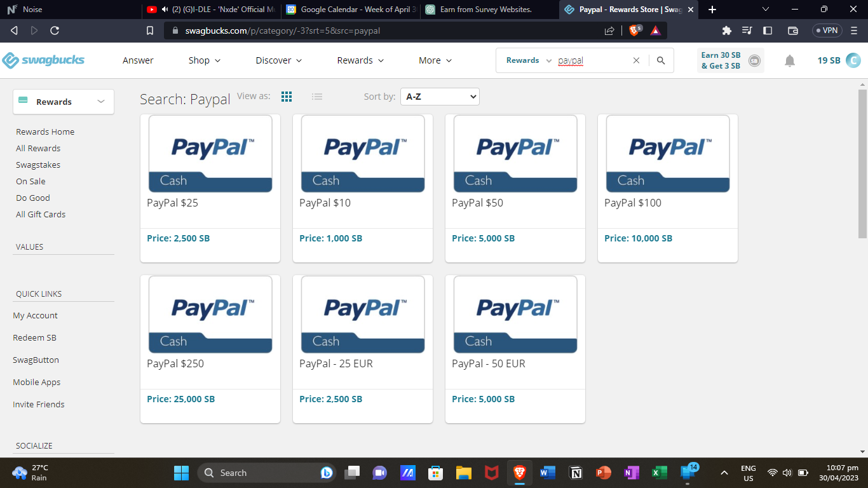Open Brave Shields panel
This screenshot has width=868, height=488.
(x=635, y=30)
